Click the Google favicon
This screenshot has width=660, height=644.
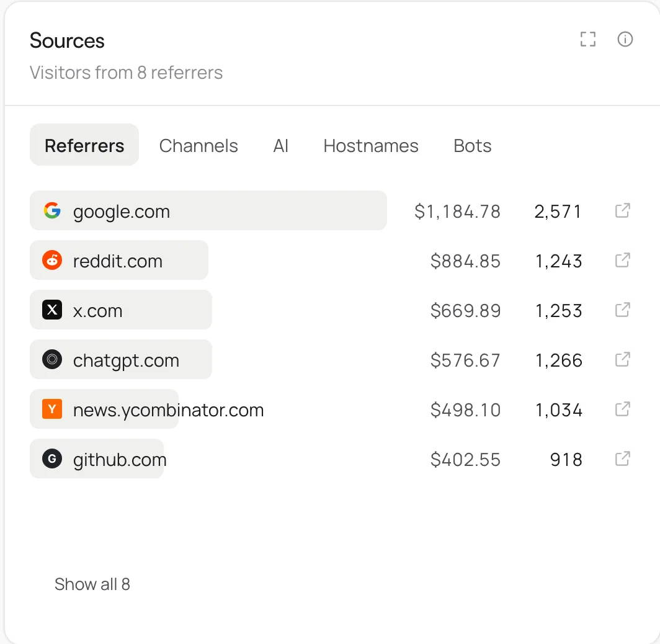pos(52,210)
